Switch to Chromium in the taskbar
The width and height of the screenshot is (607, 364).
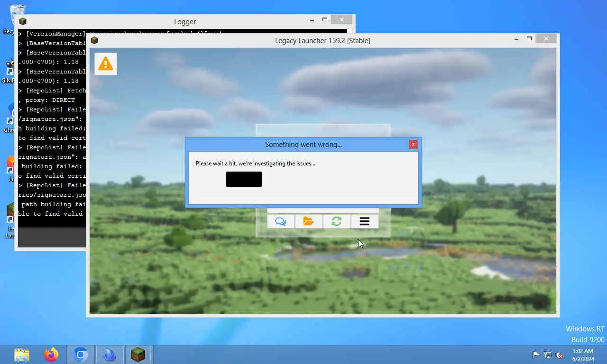81,355
